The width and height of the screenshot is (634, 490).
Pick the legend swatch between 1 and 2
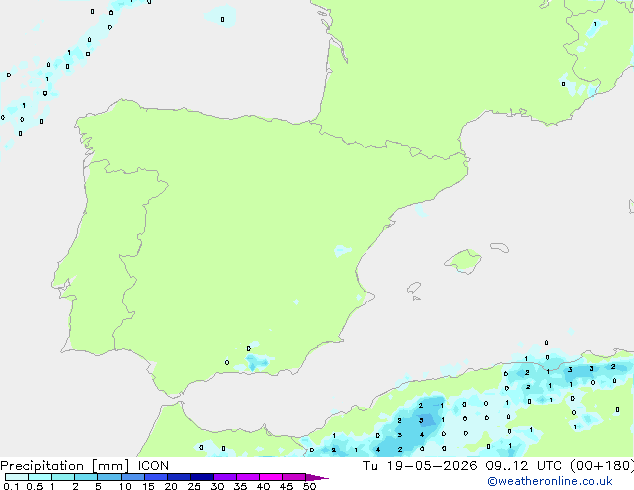[63, 477]
